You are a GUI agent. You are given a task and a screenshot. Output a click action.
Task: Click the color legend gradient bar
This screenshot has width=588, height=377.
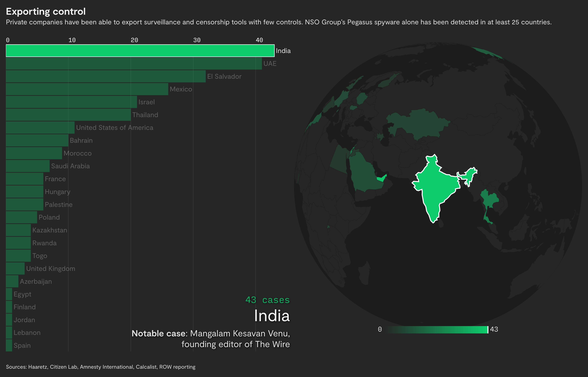[436, 330]
